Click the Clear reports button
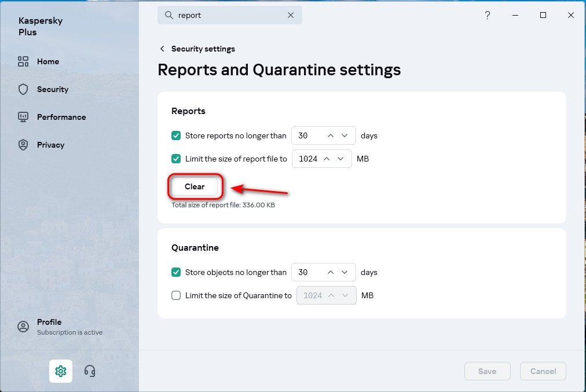This screenshot has height=392, width=586. (195, 186)
